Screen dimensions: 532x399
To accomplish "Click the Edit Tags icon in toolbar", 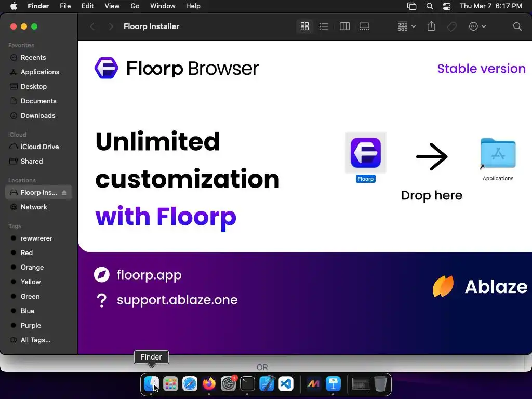I will [x=451, y=26].
